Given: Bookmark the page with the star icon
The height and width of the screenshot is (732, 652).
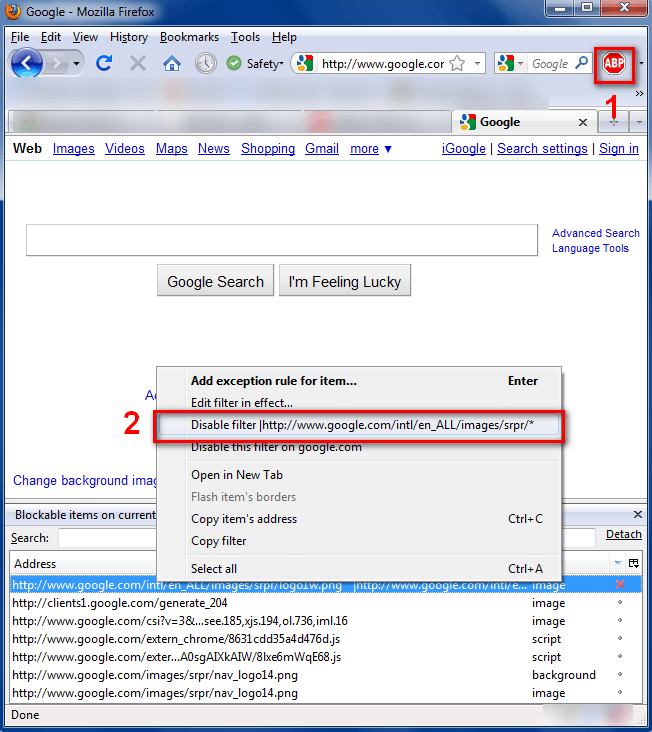Looking at the screenshot, I should point(457,63).
